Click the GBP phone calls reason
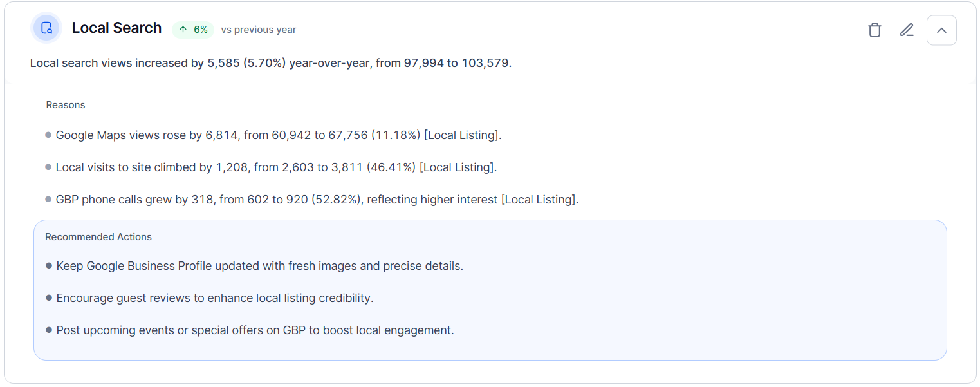This screenshot has height=387, width=980. tap(317, 200)
